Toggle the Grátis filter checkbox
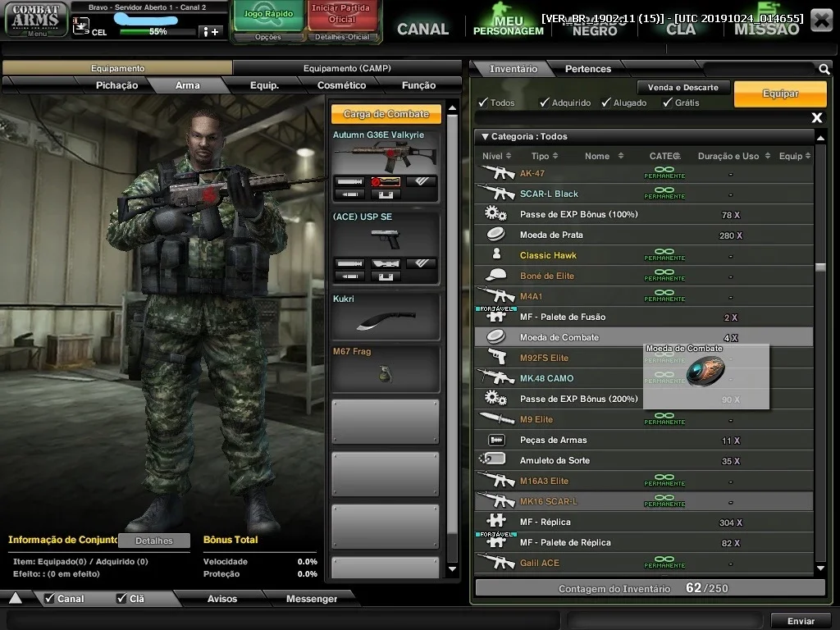This screenshot has width=840, height=630. 668,103
